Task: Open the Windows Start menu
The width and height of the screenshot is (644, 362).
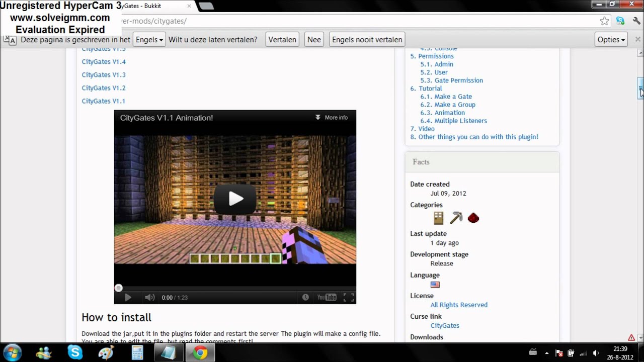Action: pos(12,353)
